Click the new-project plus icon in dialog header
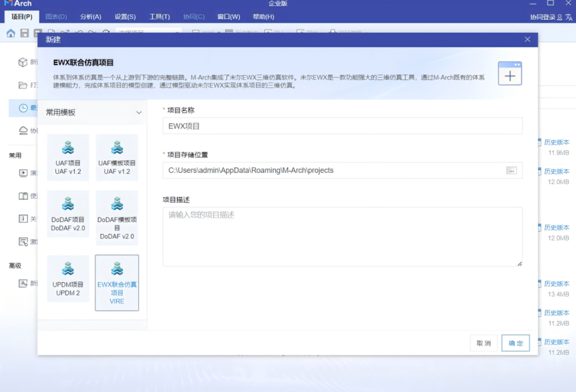The height and width of the screenshot is (392, 576). pos(509,74)
